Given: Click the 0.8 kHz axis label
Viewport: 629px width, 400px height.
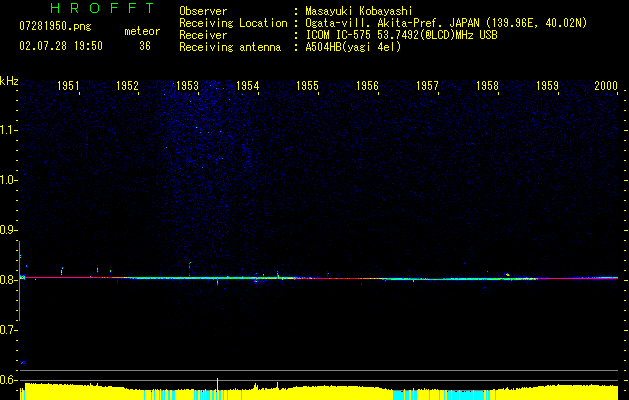Looking at the screenshot, I should (x=8, y=280).
